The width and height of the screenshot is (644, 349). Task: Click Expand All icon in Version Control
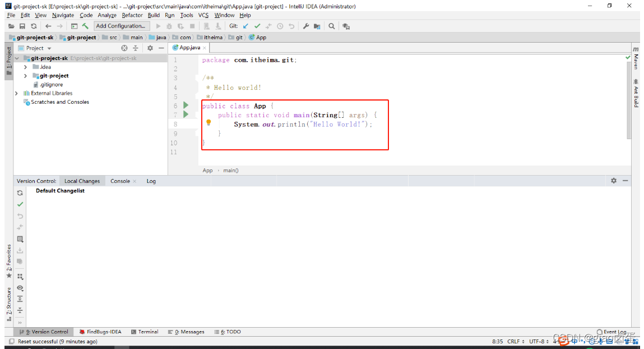coord(20,299)
